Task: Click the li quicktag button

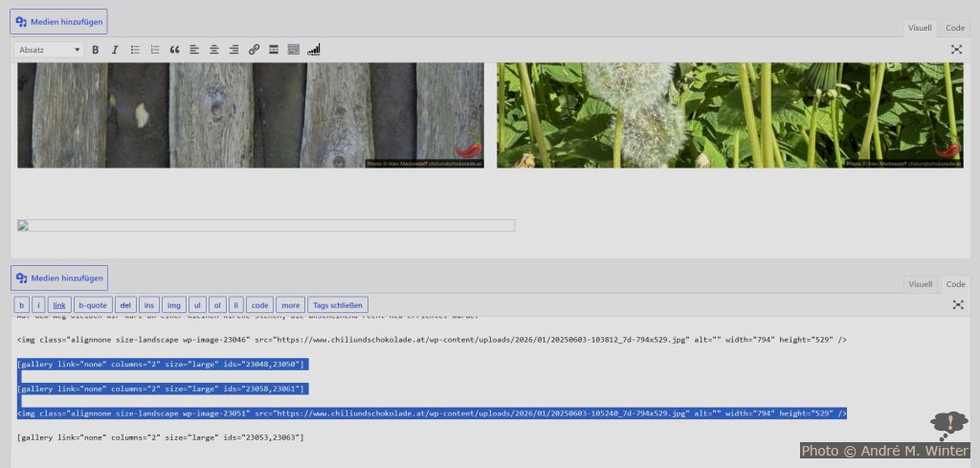Action: click(x=235, y=305)
